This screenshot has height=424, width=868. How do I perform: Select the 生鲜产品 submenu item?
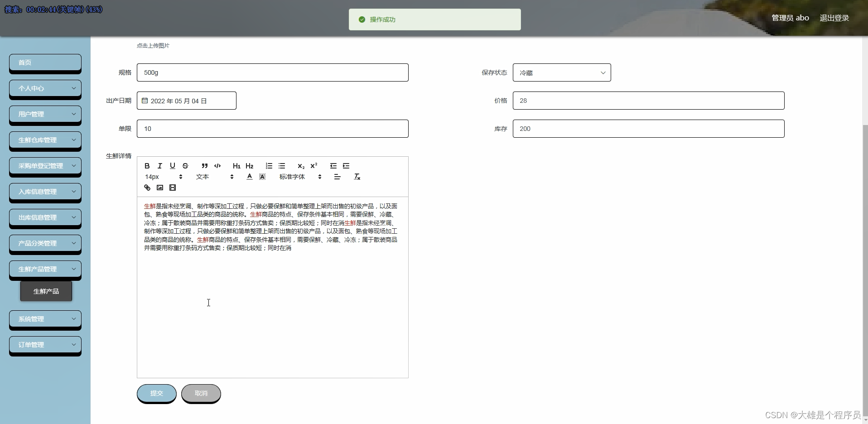pyautogui.click(x=46, y=291)
